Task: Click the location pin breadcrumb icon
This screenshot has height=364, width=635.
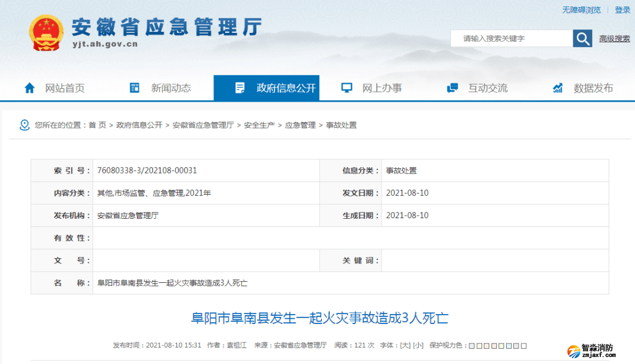Action: tap(24, 125)
